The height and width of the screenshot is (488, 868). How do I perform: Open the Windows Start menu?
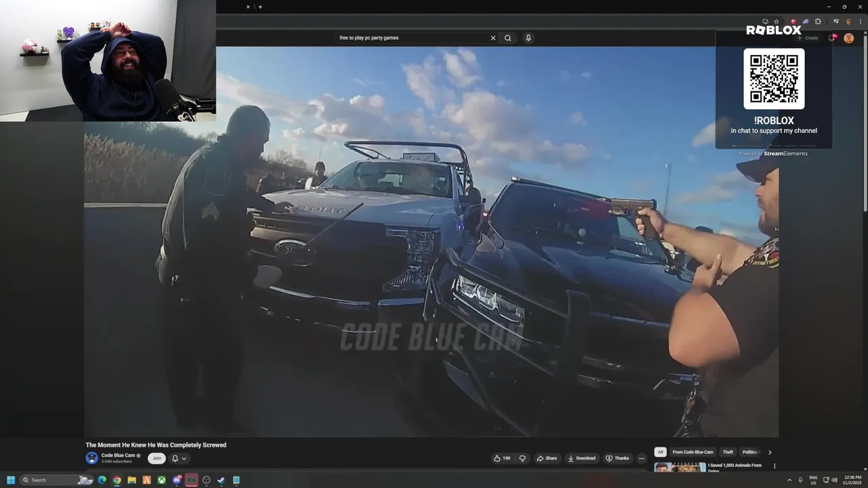[11, 480]
